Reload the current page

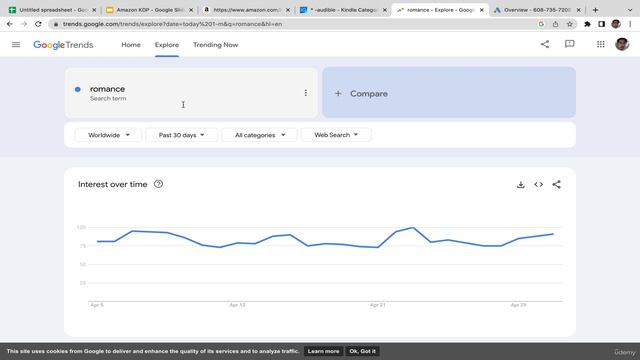(x=38, y=24)
